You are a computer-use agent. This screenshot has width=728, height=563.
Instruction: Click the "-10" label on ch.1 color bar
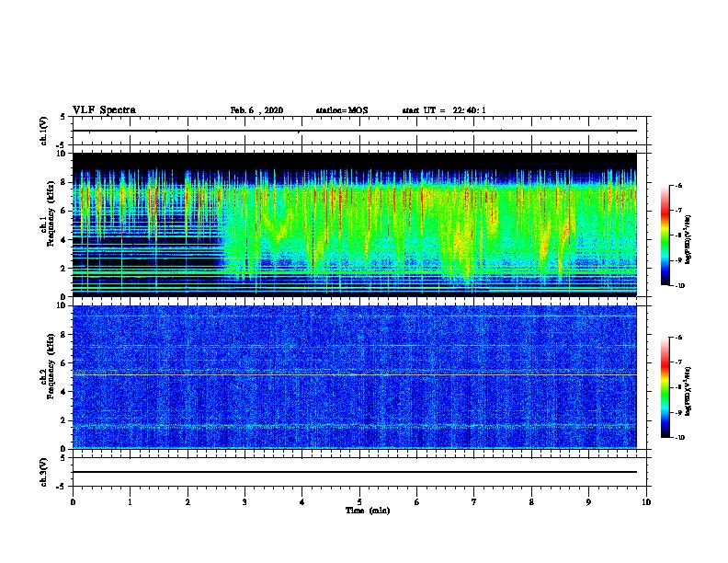[679, 285]
